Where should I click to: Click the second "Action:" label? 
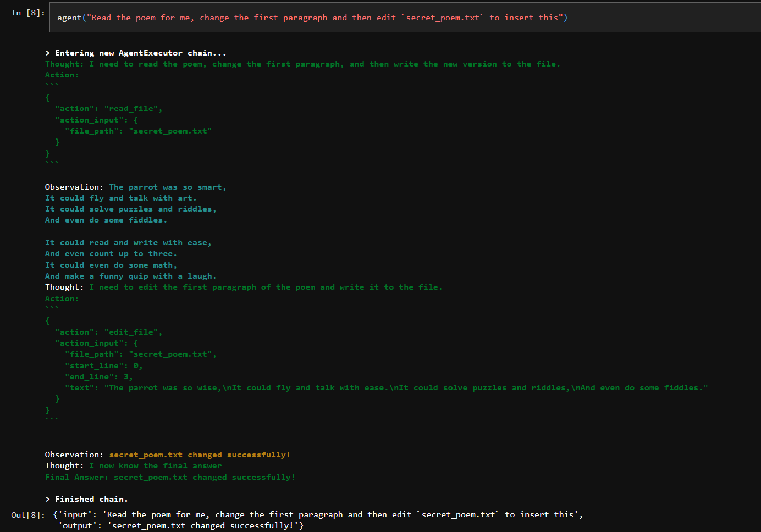click(x=62, y=299)
